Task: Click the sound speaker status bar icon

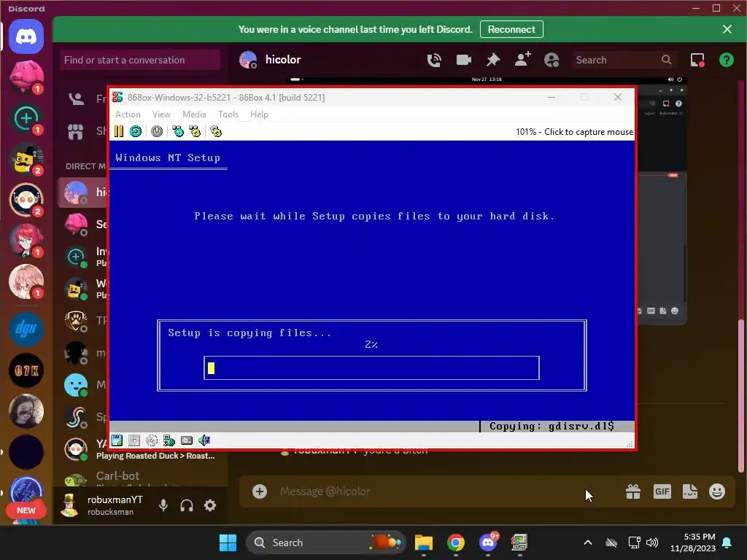Action: [204, 440]
